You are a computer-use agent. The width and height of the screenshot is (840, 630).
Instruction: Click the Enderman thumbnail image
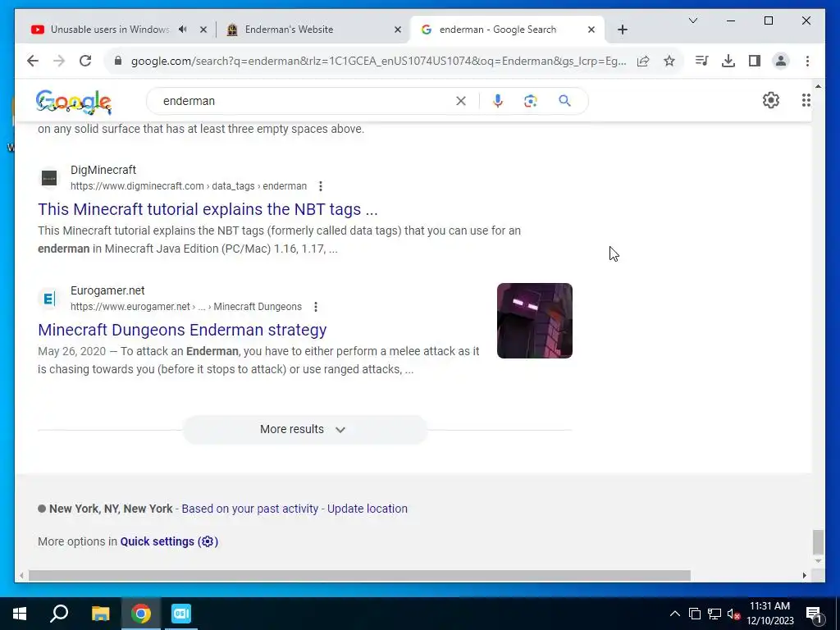tap(535, 321)
